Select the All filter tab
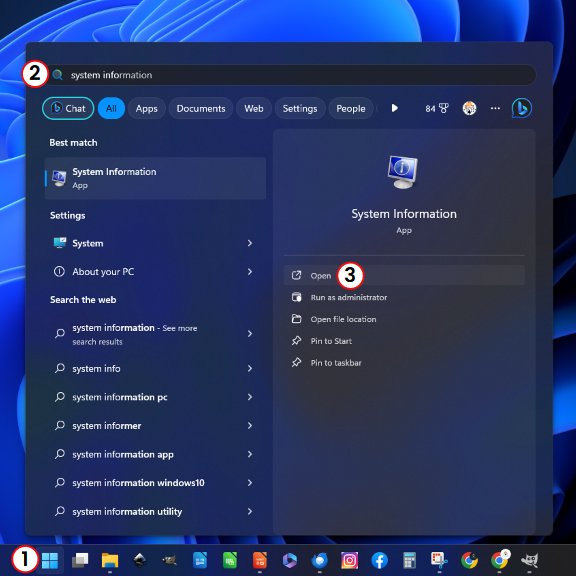Screen dimensions: 576x576 pos(111,108)
